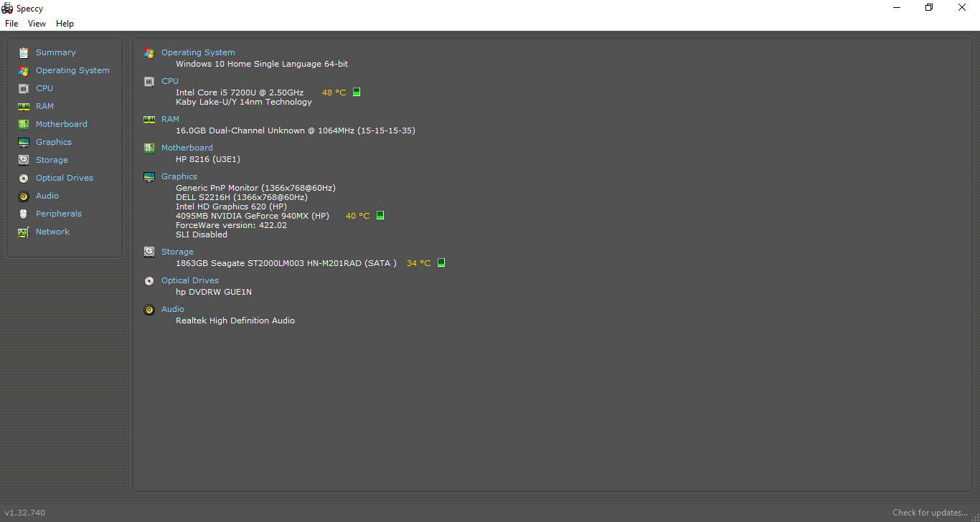
Task: Click the GPU temperature indicator next to 40 °C
Action: point(380,216)
